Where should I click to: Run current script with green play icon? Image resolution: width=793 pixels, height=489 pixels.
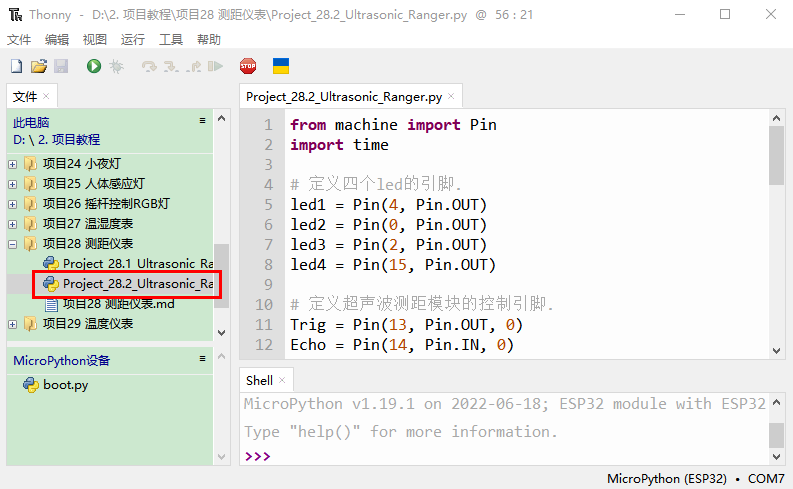click(93, 66)
